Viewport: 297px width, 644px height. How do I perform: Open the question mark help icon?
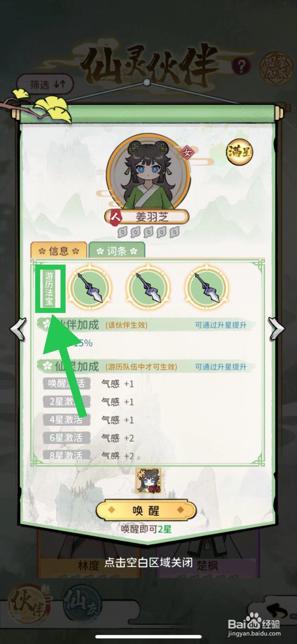(241, 66)
